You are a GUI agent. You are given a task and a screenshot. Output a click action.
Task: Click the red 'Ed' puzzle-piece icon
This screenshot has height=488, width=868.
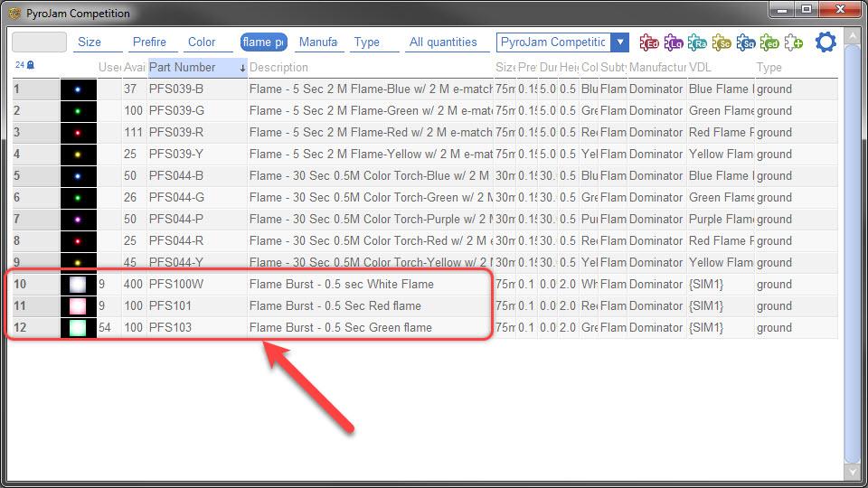648,42
